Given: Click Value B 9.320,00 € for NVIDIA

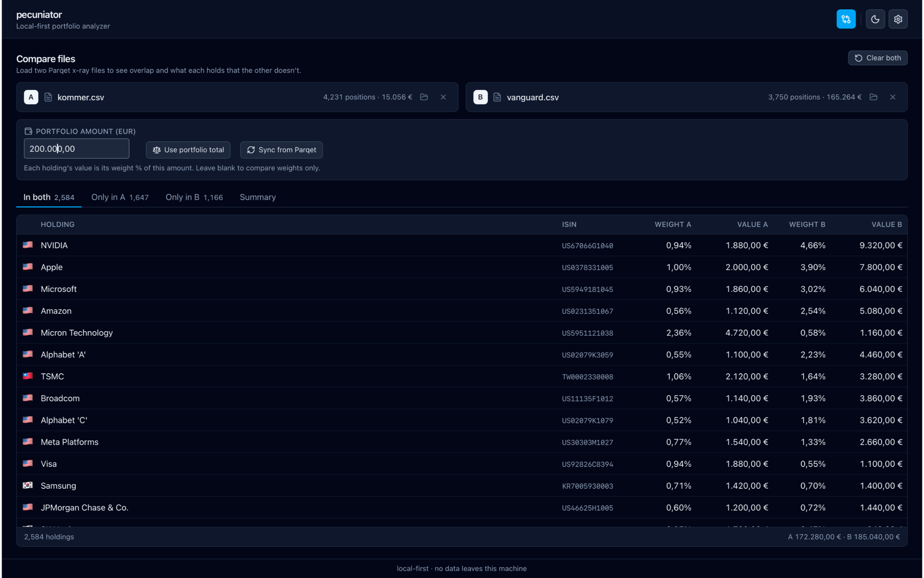Looking at the screenshot, I should pyautogui.click(x=881, y=245).
